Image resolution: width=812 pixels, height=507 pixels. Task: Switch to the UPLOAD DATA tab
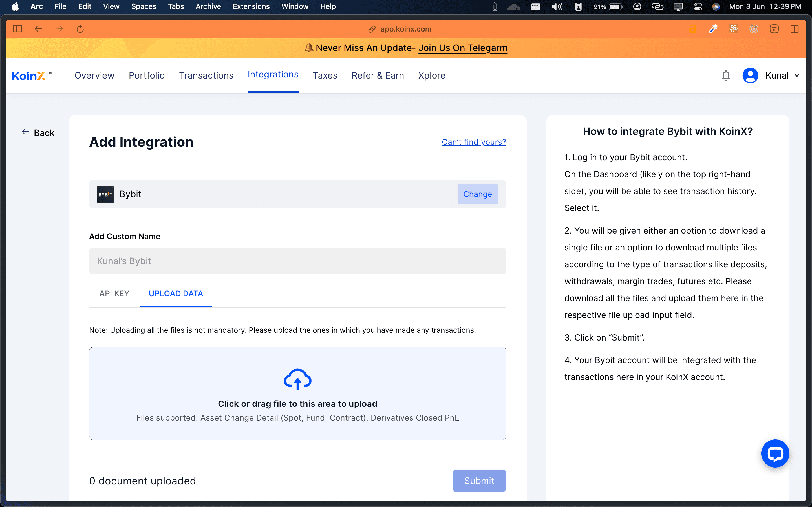tap(175, 293)
